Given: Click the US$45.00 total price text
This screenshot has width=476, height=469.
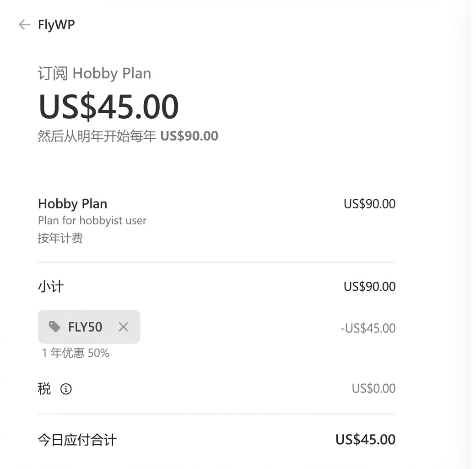Looking at the screenshot, I should coord(108,106).
